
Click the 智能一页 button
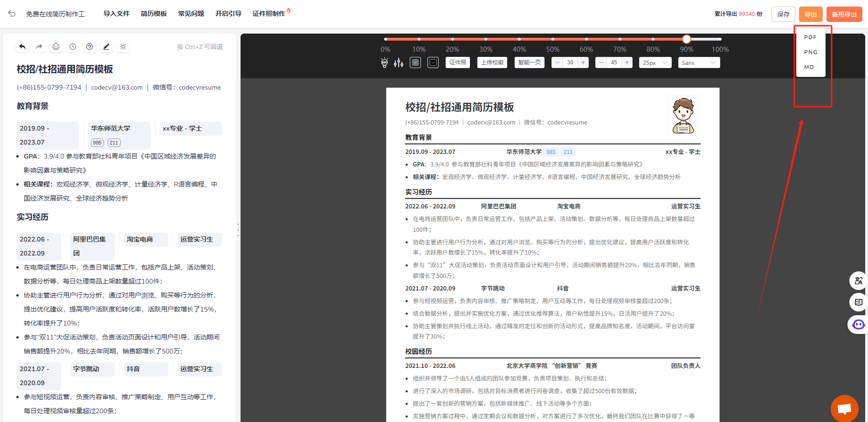tap(530, 62)
